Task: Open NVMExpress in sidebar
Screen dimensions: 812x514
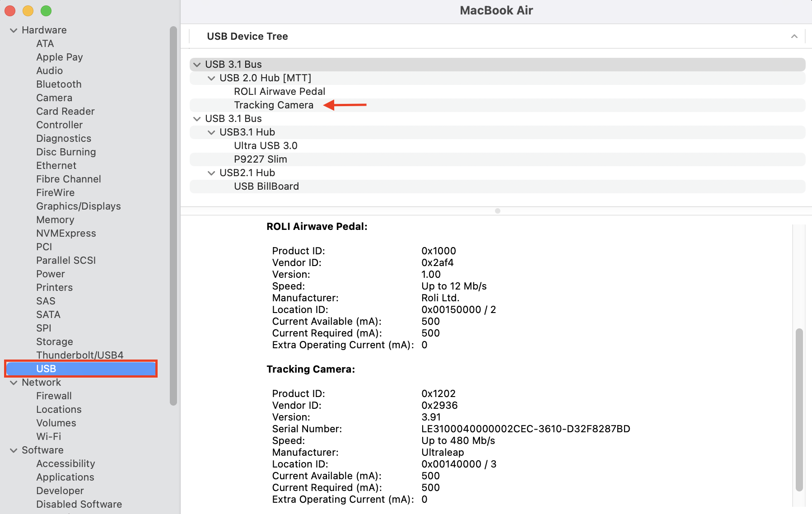Action: [x=66, y=233]
